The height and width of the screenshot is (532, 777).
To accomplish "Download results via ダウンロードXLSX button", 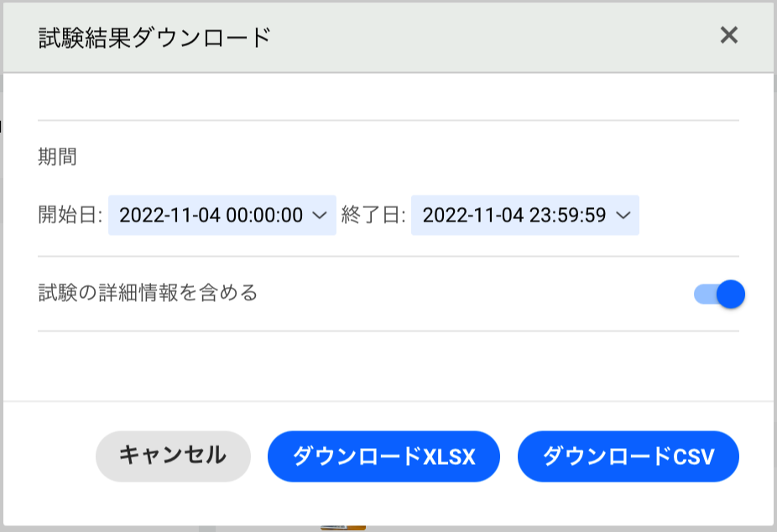I will [x=383, y=456].
